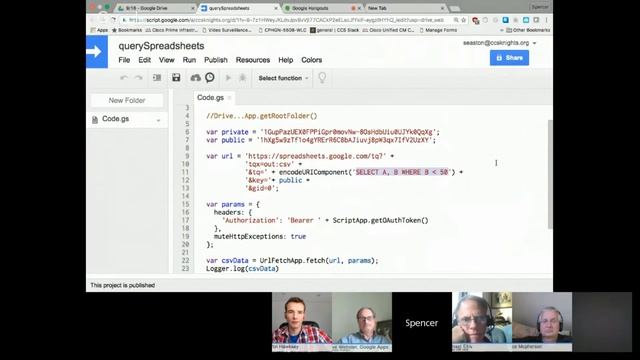Open the Bookmarks bookmark link
Screen dimensions: 640x360
[127, 30]
